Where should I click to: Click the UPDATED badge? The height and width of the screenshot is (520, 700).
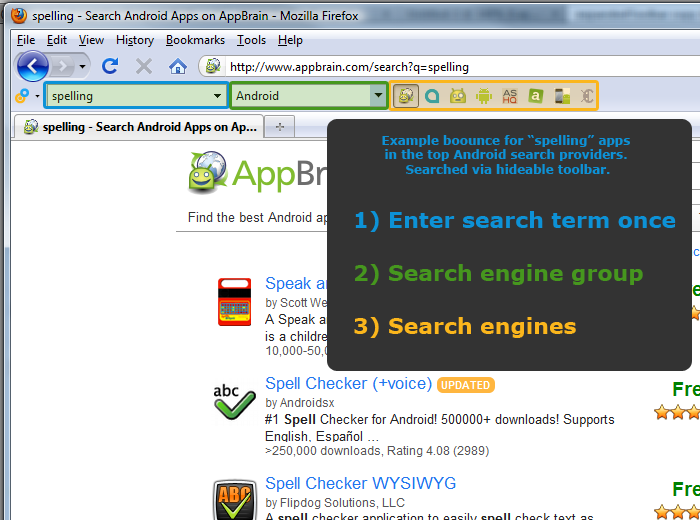(x=466, y=385)
